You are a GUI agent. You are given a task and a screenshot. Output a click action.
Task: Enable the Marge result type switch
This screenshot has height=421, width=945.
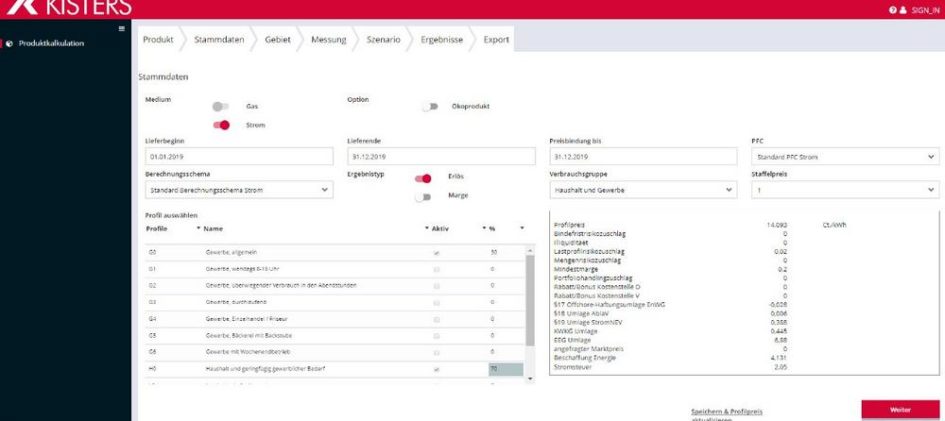tap(423, 196)
